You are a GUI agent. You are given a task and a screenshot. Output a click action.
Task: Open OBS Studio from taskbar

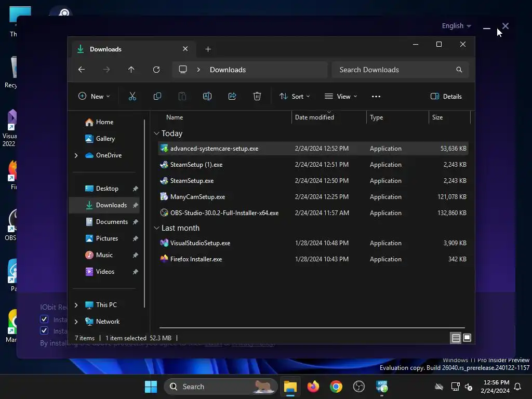358,387
